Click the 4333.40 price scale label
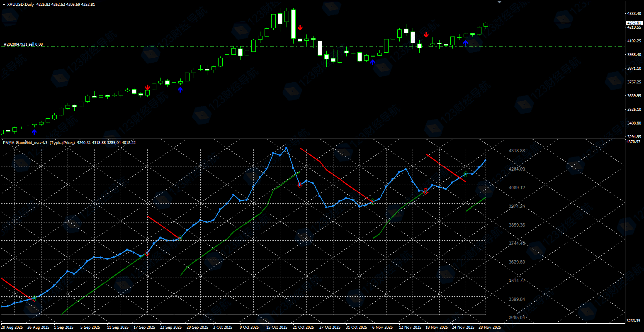The image size is (644, 332). 633,14
